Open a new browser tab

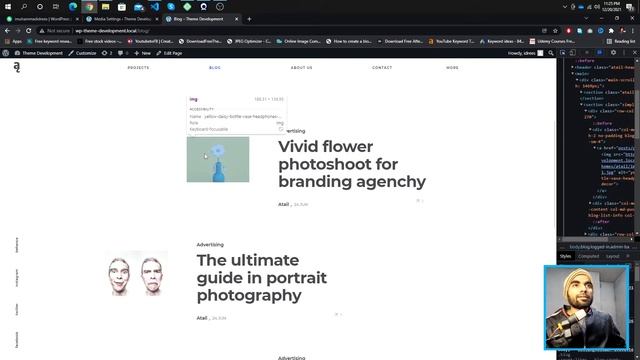249,19
